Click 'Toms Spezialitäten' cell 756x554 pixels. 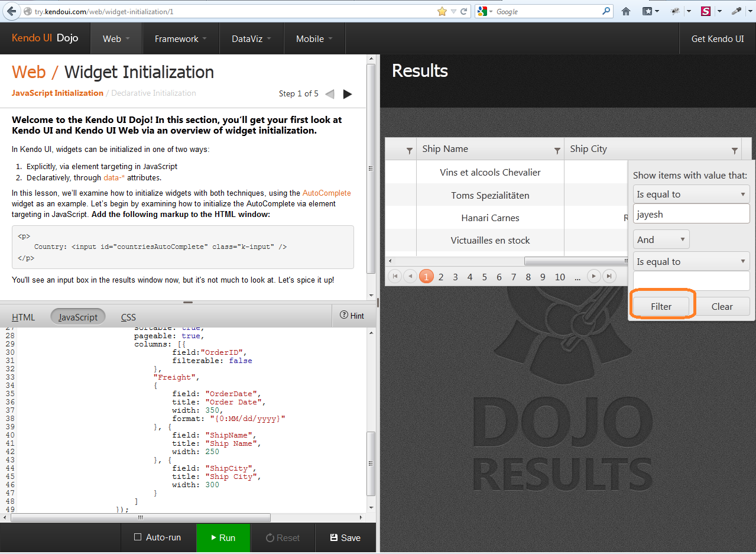point(490,195)
